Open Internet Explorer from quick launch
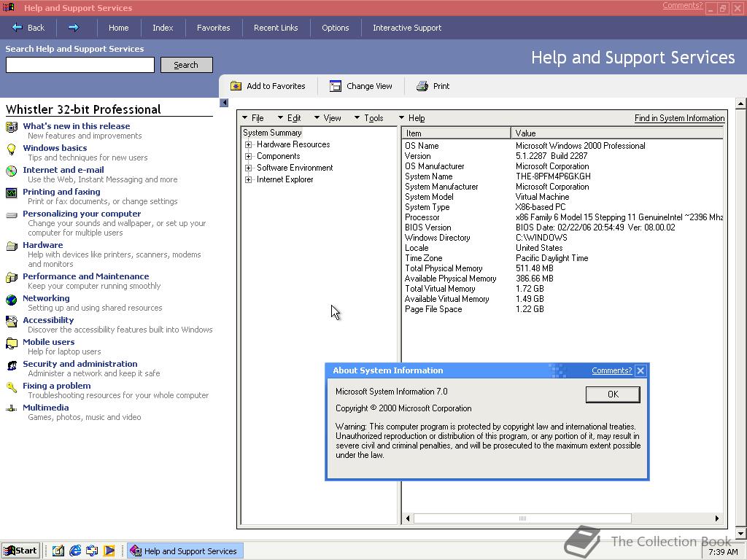This screenshot has height=560, width=747. click(75, 551)
